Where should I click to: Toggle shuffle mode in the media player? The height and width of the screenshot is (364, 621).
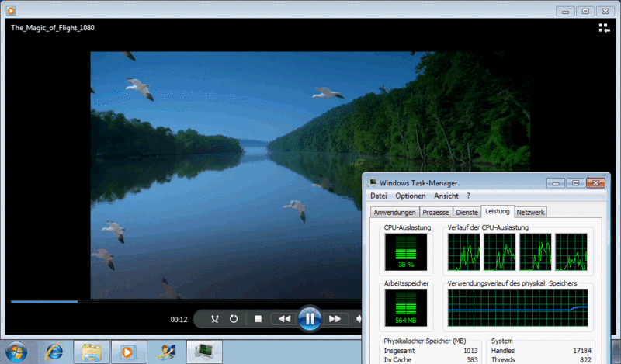(215, 319)
